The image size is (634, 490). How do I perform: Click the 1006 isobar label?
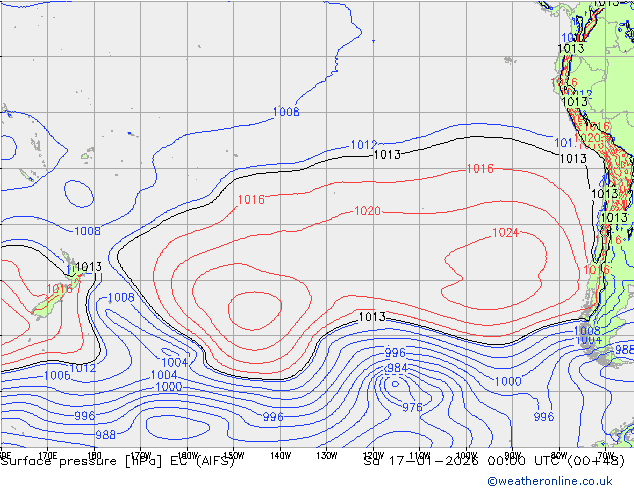coord(57,376)
